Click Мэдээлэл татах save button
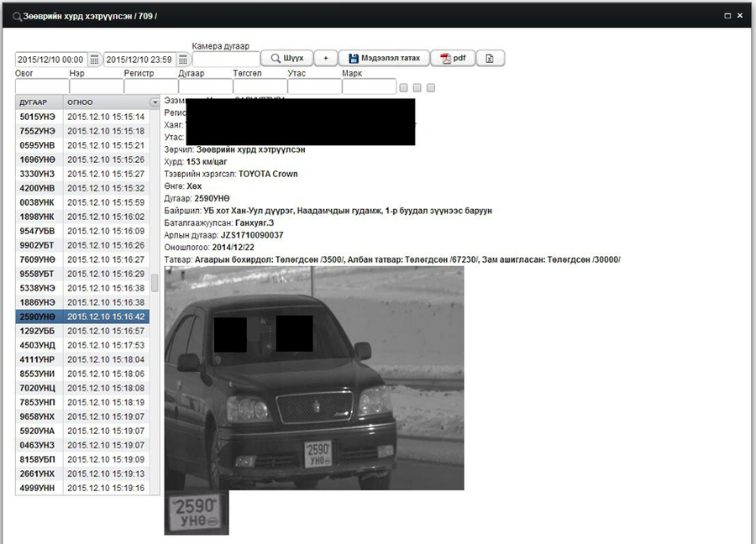Image resolution: width=756 pixels, height=544 pixels. click(384, 58)
